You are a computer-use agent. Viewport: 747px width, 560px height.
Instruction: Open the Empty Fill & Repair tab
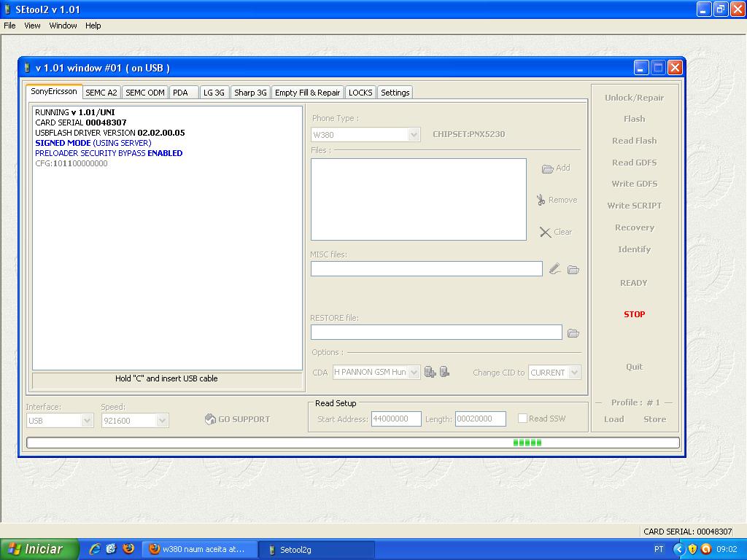coord(307,93)
